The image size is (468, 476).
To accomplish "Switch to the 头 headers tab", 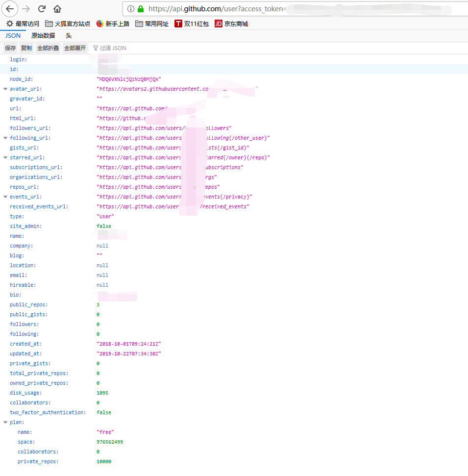I will (69, 35).
